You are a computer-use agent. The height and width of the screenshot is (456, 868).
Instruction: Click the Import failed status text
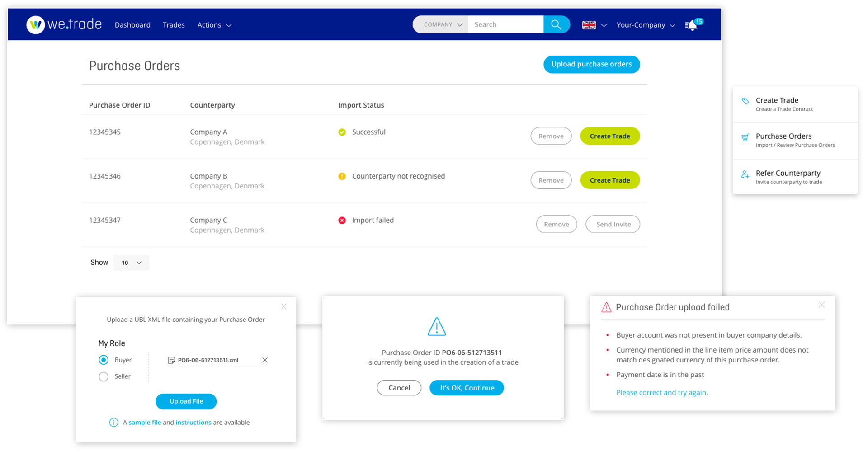tap(373, 221)
